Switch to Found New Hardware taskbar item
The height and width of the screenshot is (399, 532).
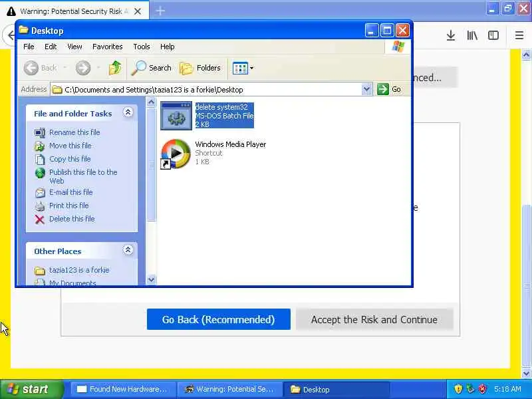[x=123, y=389]
